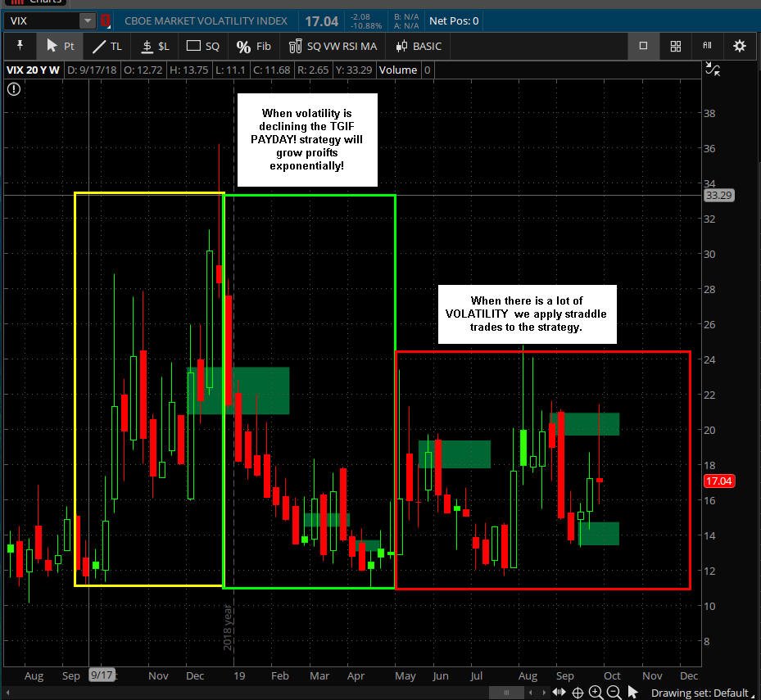761x700 pixels.
Task: Click the chart alert exclamation icon
Action: pyautogui.click(x=14, y=89)
